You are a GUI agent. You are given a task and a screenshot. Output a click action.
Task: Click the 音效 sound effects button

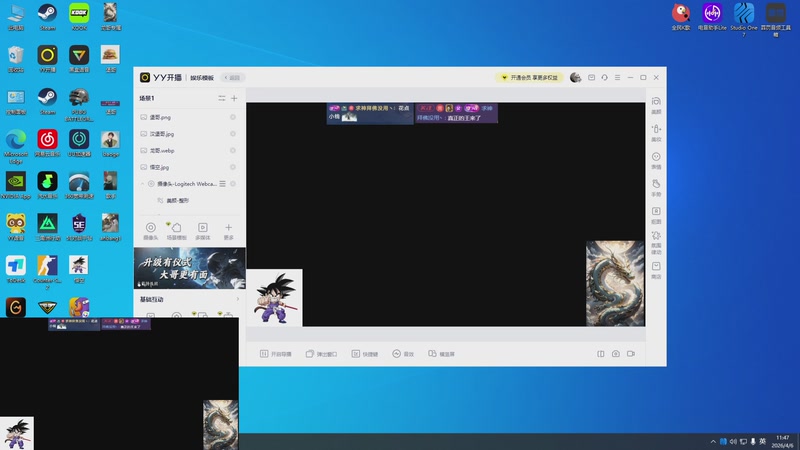[403, 354]
